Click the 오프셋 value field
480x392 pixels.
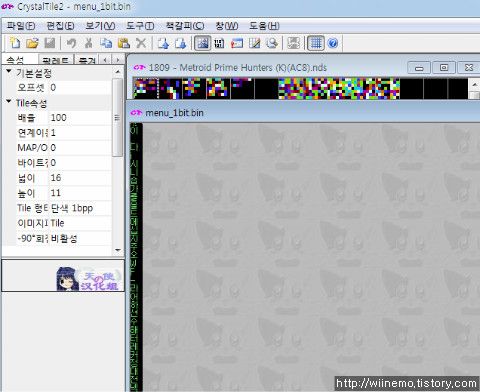pyautogui.click(x=80, y=88)
